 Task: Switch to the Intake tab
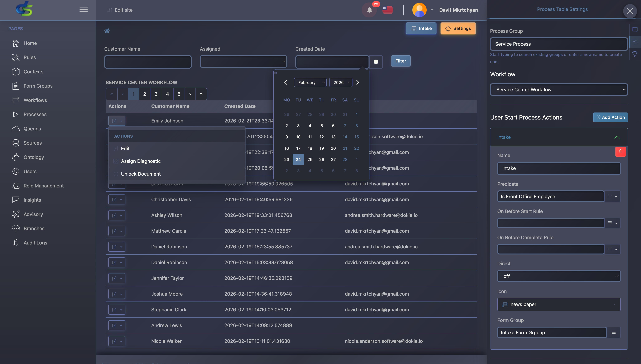pos(421,28)
